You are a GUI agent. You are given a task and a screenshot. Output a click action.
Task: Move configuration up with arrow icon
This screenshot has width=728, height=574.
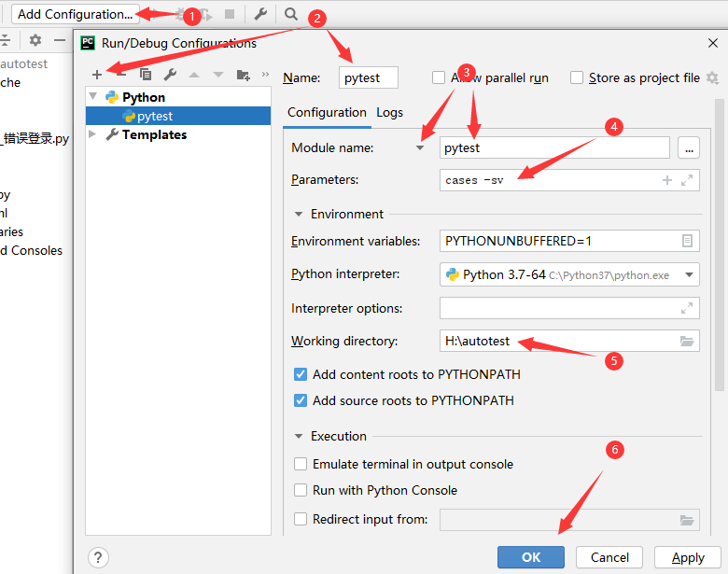(194, 75)
